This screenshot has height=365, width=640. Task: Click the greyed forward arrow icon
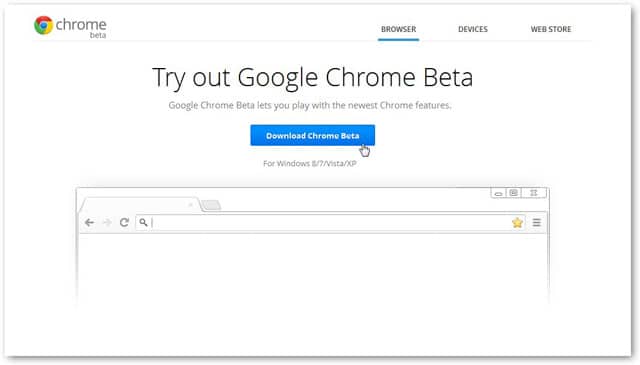click(107, 223)
